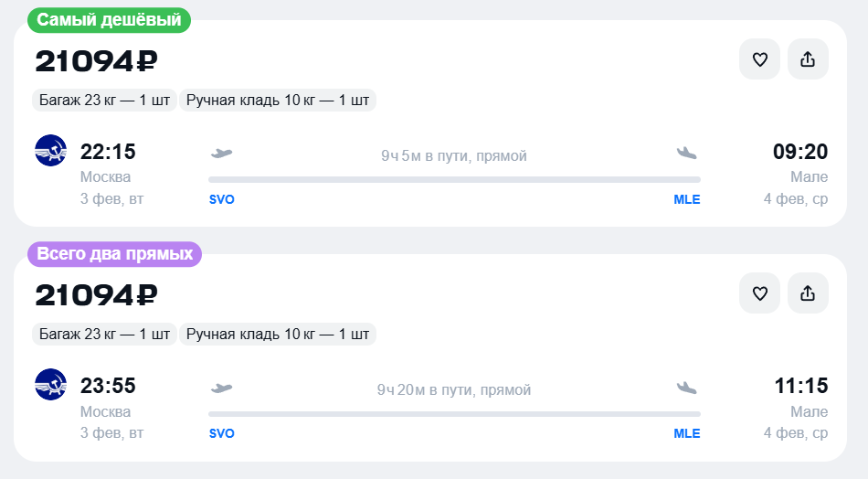The height and width of the screenshot is (479, 868).
Task: Click the landing plane icon on the 9ч 5м flight
Action: 687,153
